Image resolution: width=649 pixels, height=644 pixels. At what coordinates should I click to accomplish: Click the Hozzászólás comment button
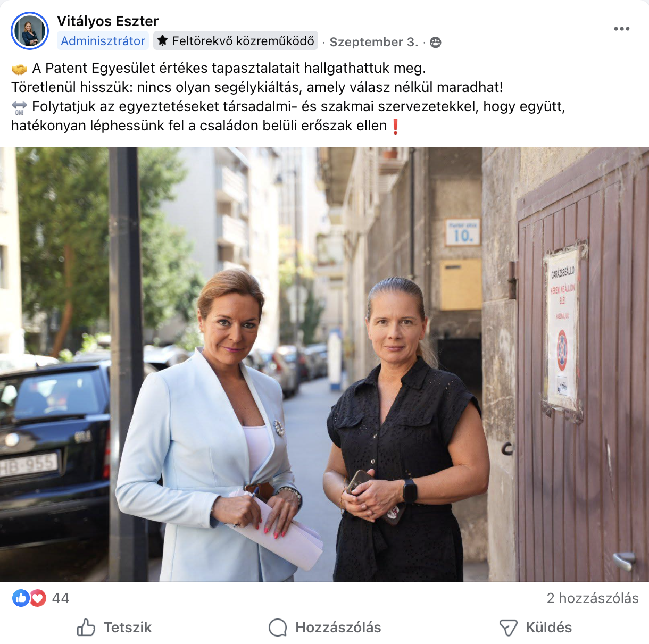pos(324,628)
